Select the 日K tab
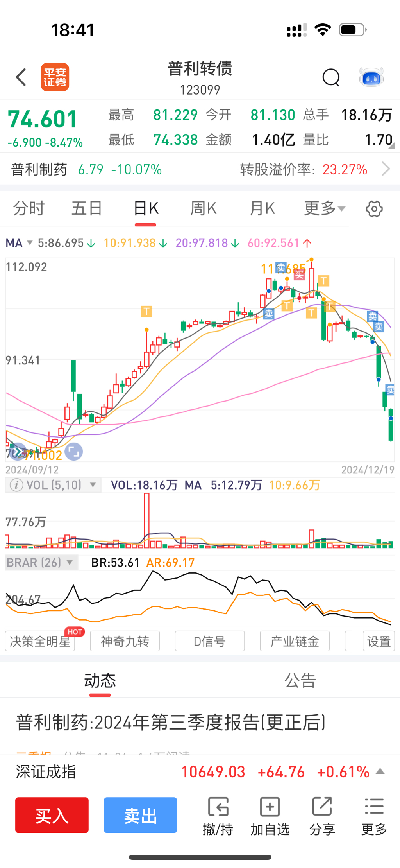 (x=146, y=208)
